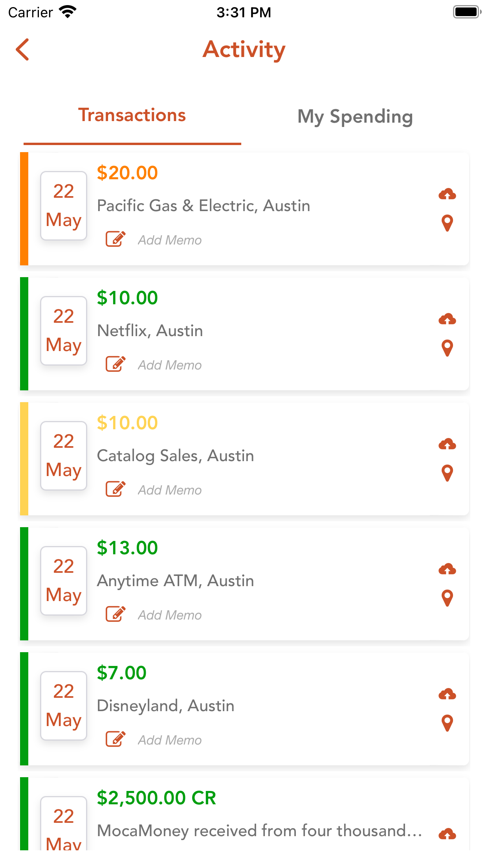Show location of Pacific Gas & Electric transaction

(x=447, y=223)
